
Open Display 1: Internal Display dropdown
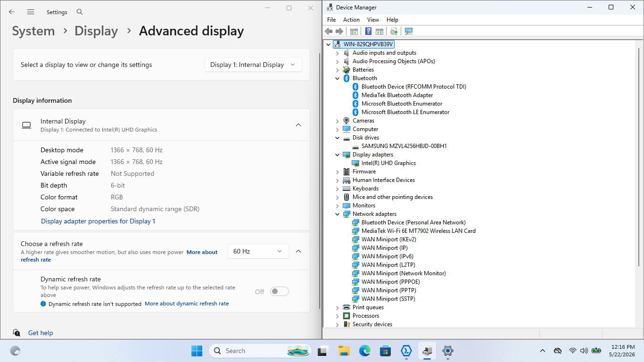click(253, 65)
